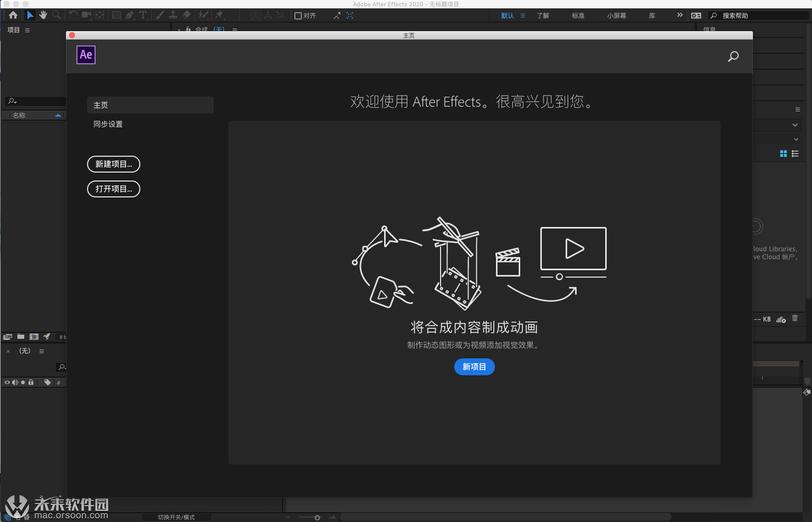Select the Eraser tool
Image resolution: width=812 pixels, height=522 pixels.
(186, 15)
